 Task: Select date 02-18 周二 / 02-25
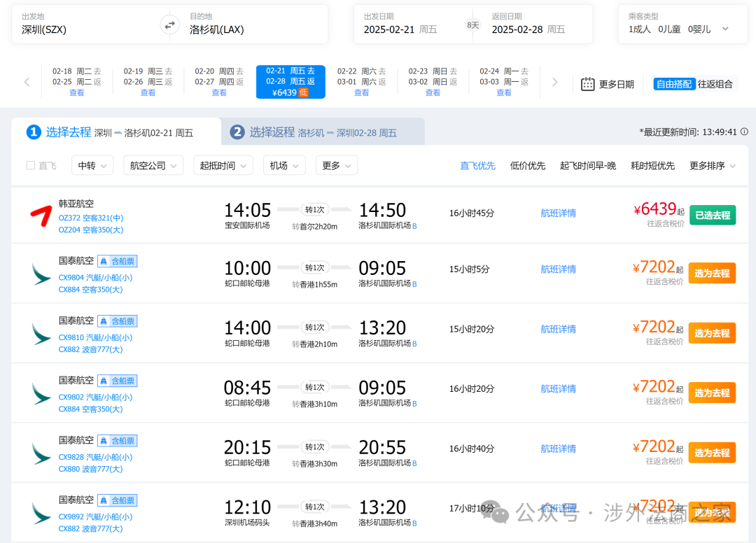click(x=77, y=82)
